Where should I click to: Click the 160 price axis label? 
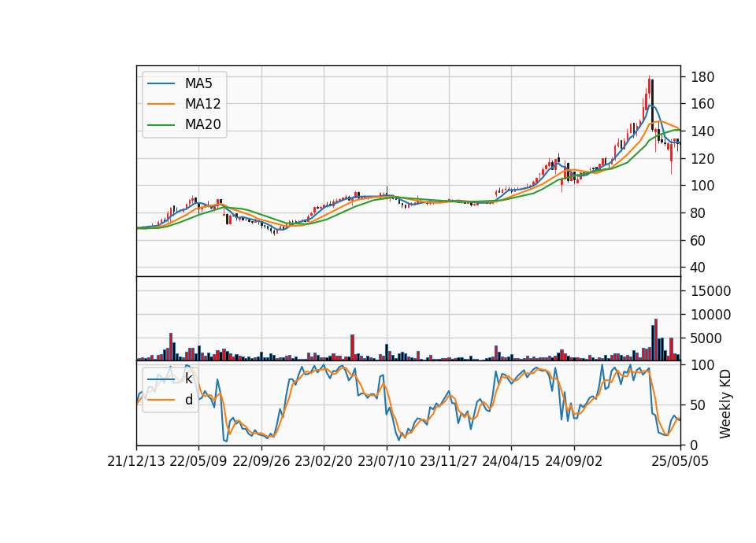tap(702, 104)
